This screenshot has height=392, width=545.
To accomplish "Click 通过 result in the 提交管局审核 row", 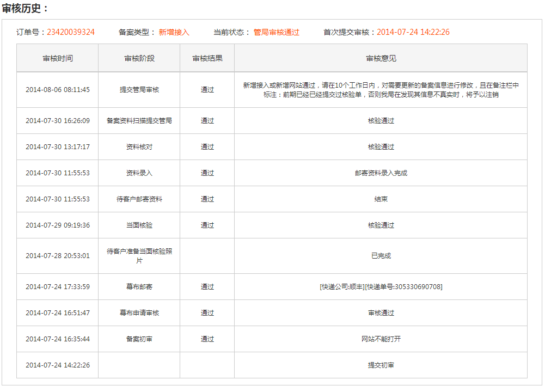I will [207, 90].
